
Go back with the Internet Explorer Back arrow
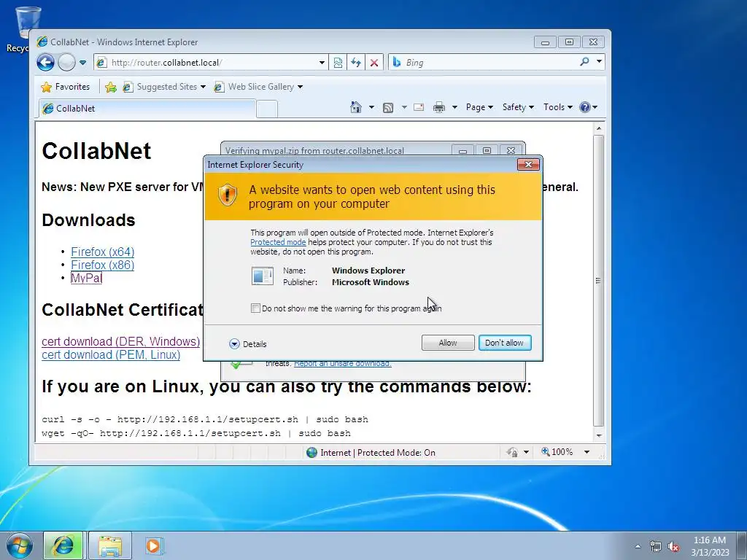coord(46,63)
